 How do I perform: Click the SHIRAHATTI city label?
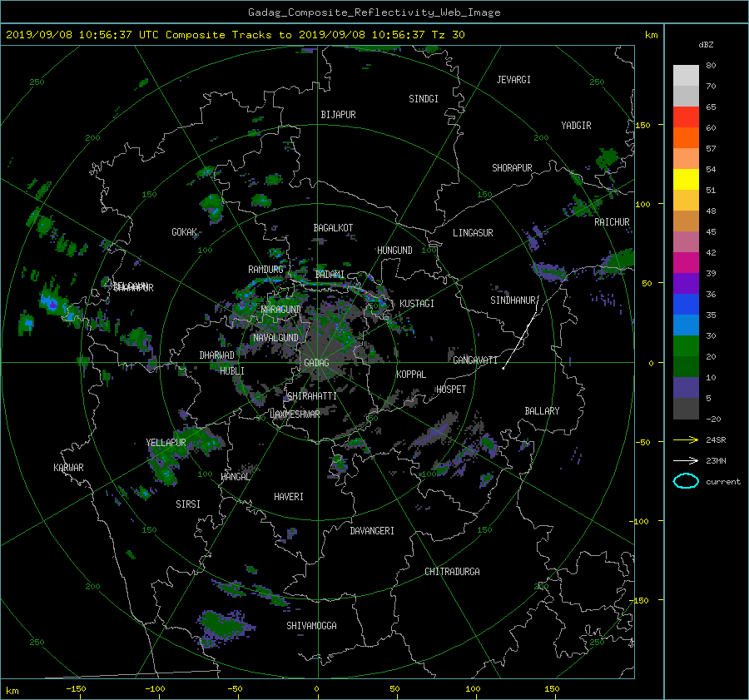(x=311, y=396)
